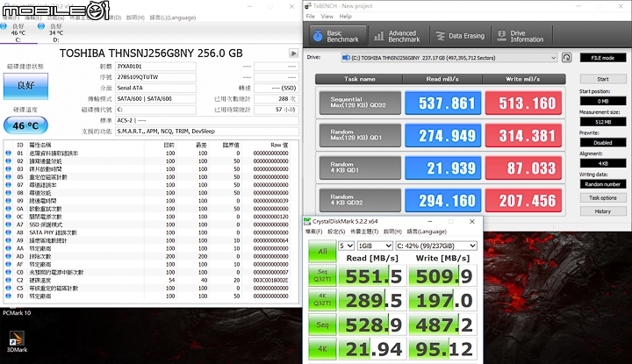
Task: Open test size dropdown showing 1GiB
Action: click(x=375, y=246)
